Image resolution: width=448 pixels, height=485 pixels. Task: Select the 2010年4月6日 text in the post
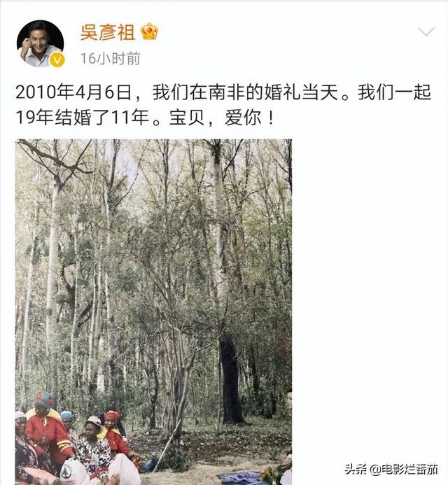tap(73, 93)
